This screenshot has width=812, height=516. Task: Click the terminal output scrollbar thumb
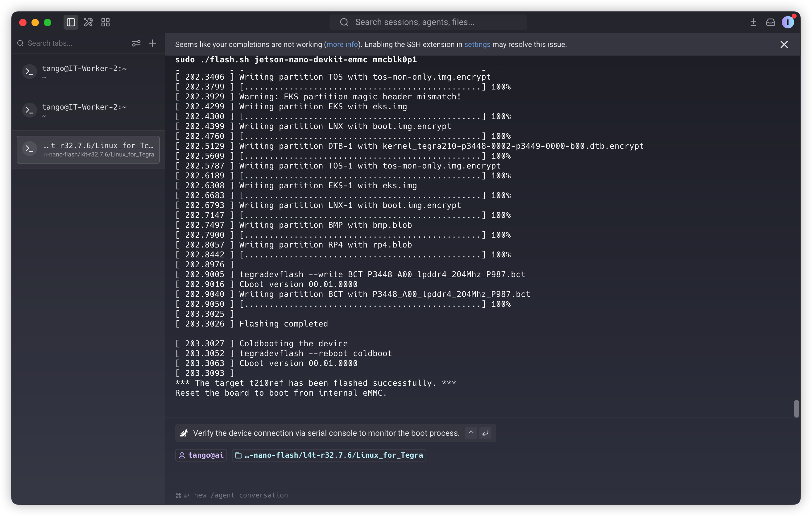796,409
